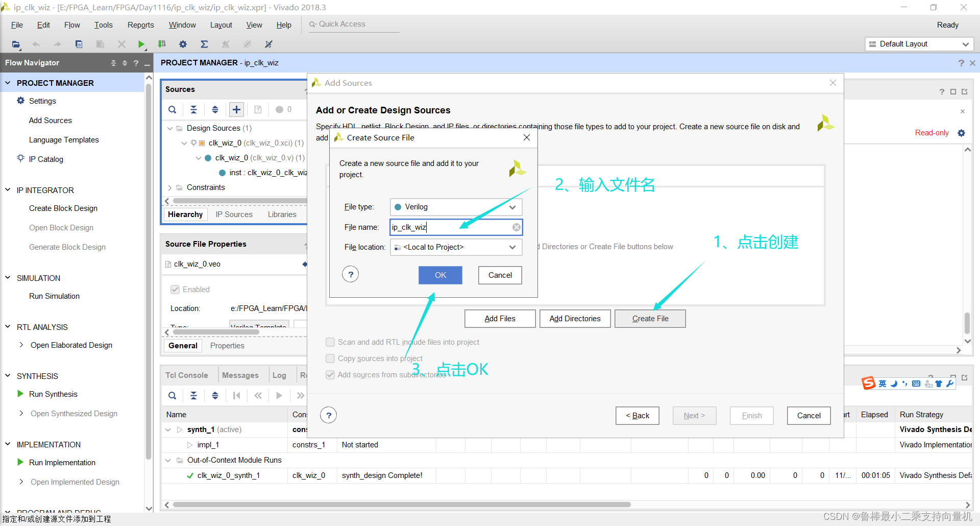This screenshot has height=526, width=980.
Task: Open the Settings gear in the toolbar
Action: click(x=183, y=44)
